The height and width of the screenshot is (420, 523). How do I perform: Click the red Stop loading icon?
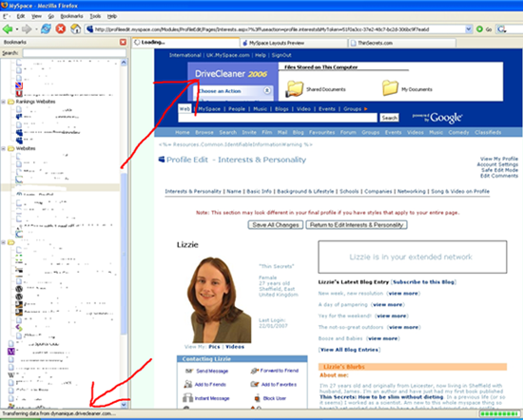(60, 29)
